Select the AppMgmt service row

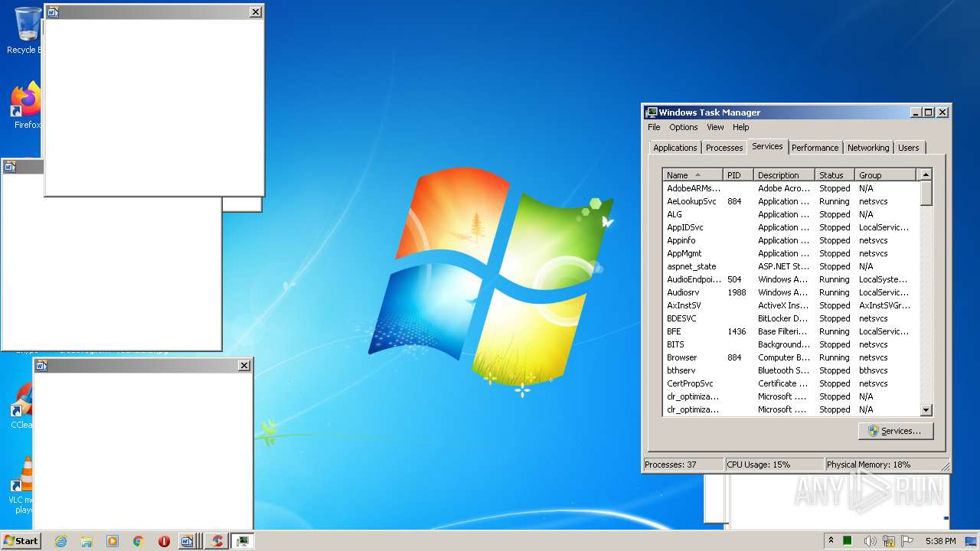tap(791, 253)
